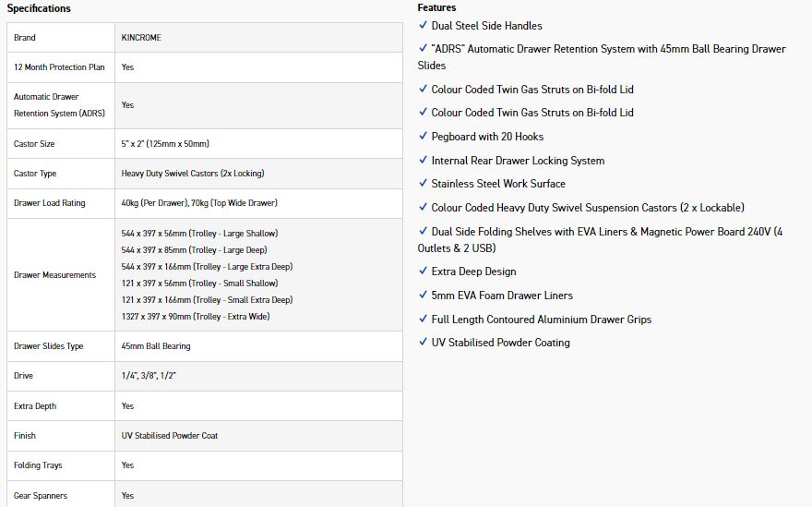Viewport: 812px width, 507px height.
Task: Click the Drawer Load Rating label
Action: tap(50, 203)
